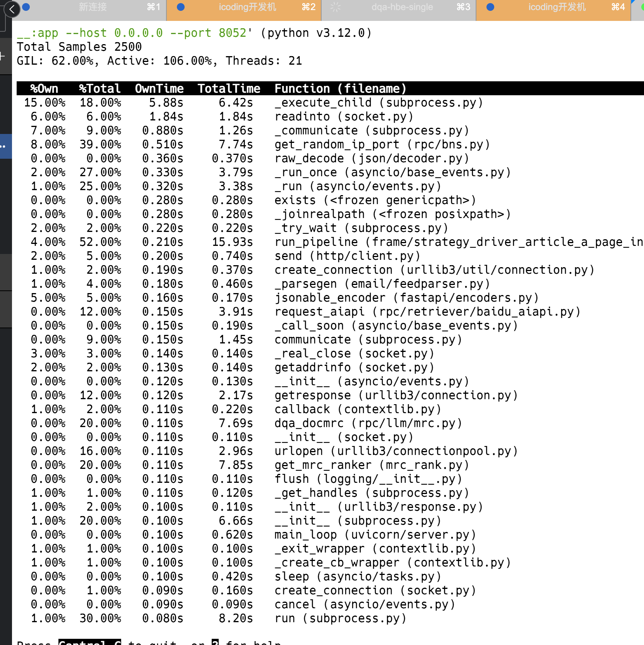Click the %Total column header
The height and width of the screenshot is (645, 644).
pos(100,89)
